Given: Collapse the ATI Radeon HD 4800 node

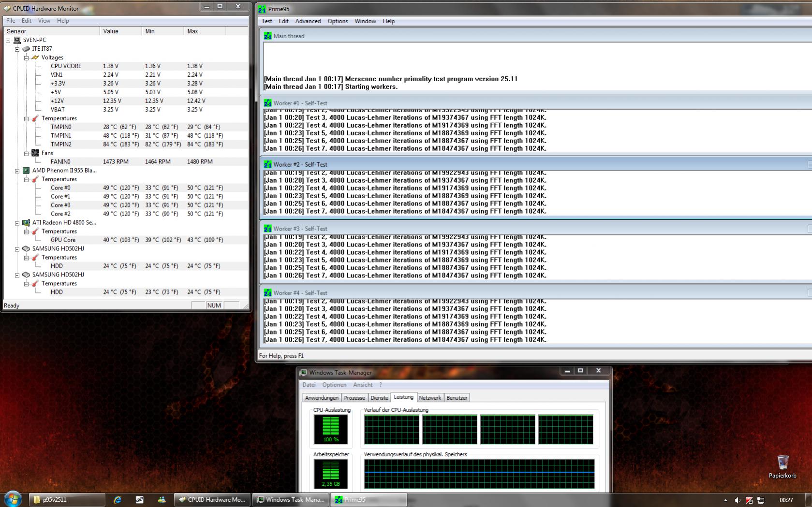Looking at the screenshot, I should (17, 223).
